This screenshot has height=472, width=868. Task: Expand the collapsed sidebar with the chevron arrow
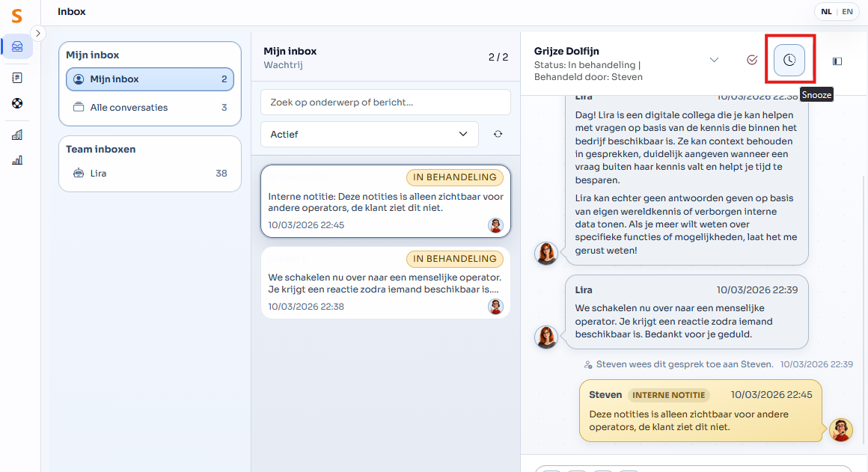37,33
